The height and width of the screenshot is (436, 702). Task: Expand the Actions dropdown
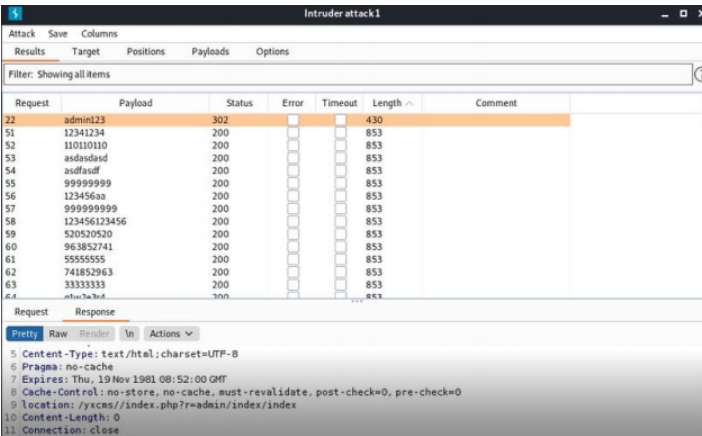171,333
